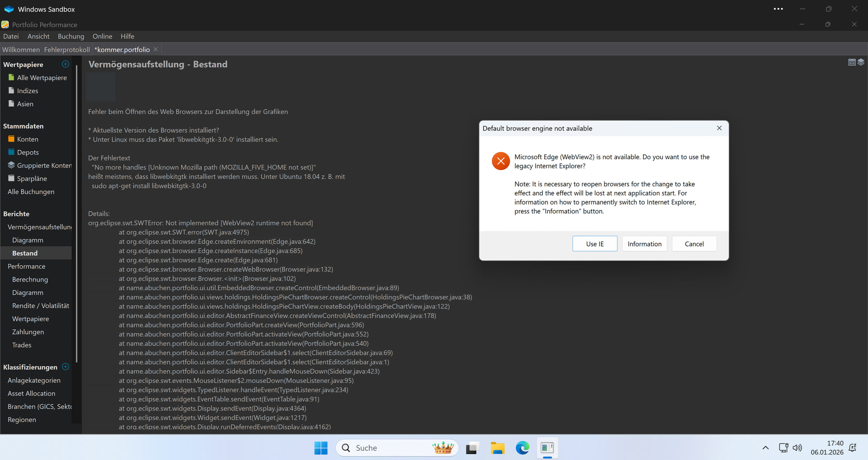Open the calendar date icon in view toolbar
Viewport: 868px width, 460px height.
(x=852, y=62)
